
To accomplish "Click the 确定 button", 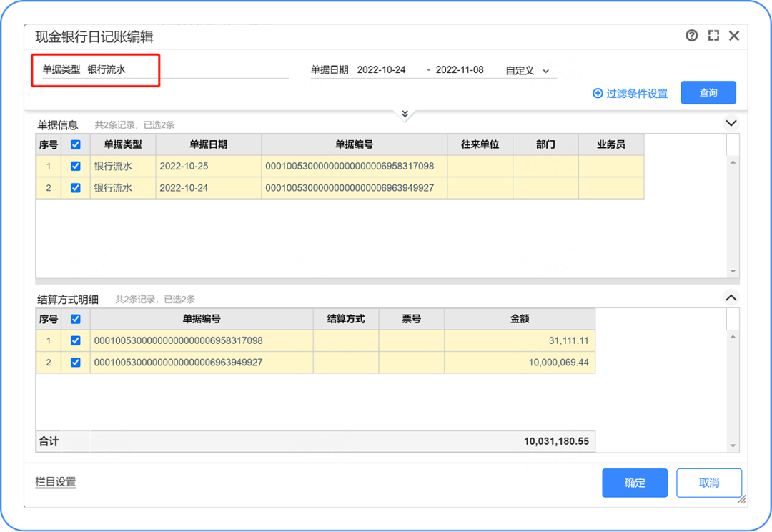I will [x=634, y=483].
